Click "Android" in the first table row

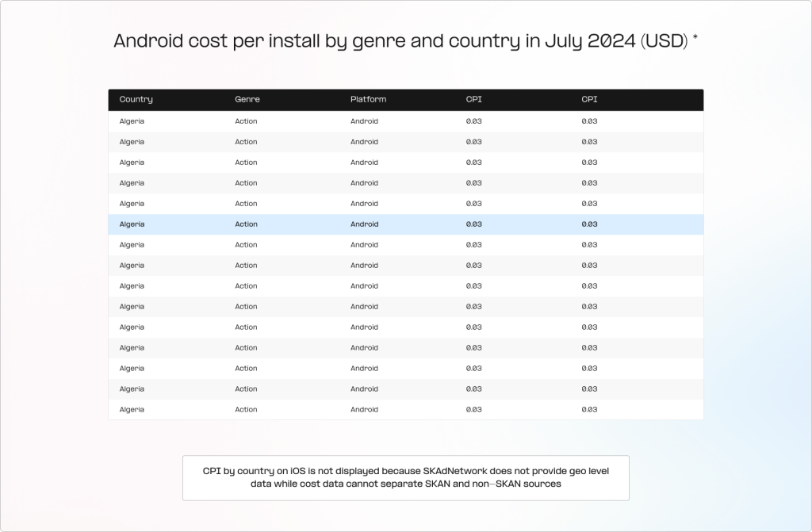click(364, 121)
